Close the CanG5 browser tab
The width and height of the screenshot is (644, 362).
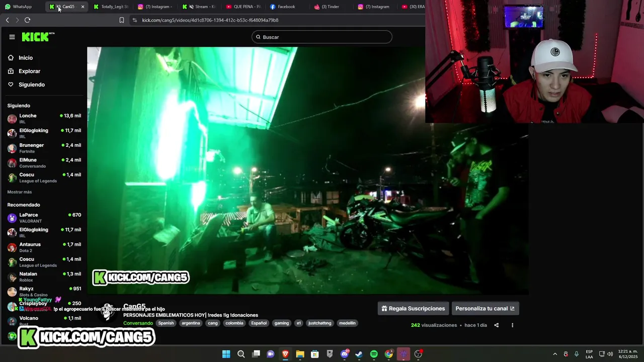pos(83,7)
